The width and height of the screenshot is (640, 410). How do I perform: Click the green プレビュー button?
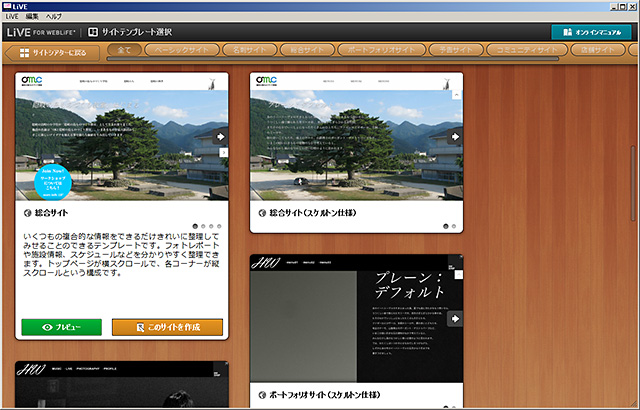(x=61, y=327)
